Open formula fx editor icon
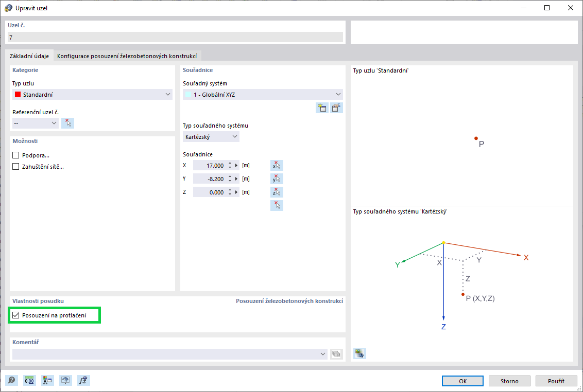The height and width of the screenshot is (392, 583). click(x=83, y=380)
